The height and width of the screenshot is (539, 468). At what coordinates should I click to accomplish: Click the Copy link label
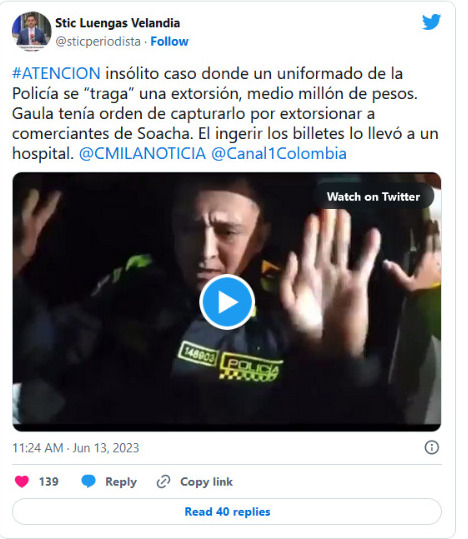coord(206,482)
